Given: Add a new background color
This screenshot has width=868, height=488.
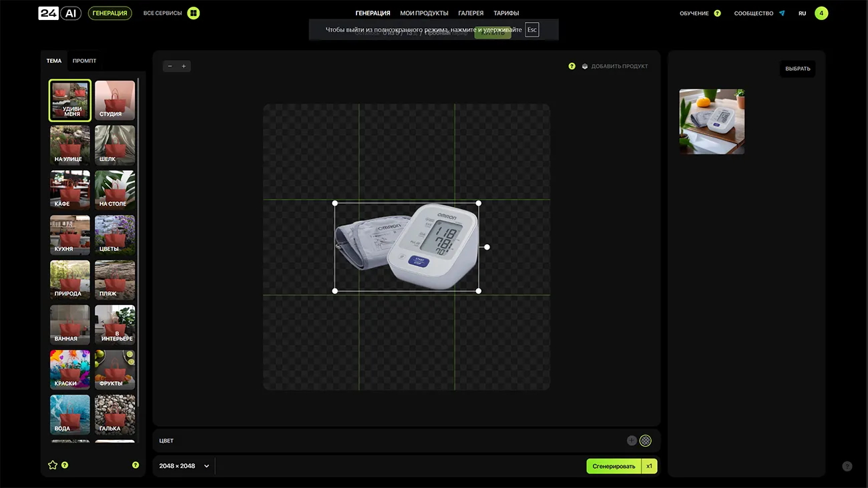Looking at the screenshot, I should coord(632,441).
